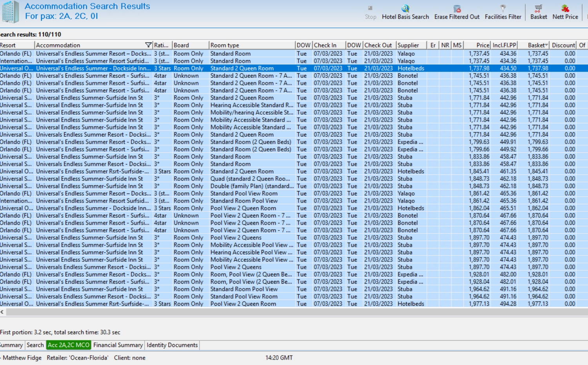588x365 pixels.
Task: Sort by the Supplier column header
Action: [x=412, y=45]
